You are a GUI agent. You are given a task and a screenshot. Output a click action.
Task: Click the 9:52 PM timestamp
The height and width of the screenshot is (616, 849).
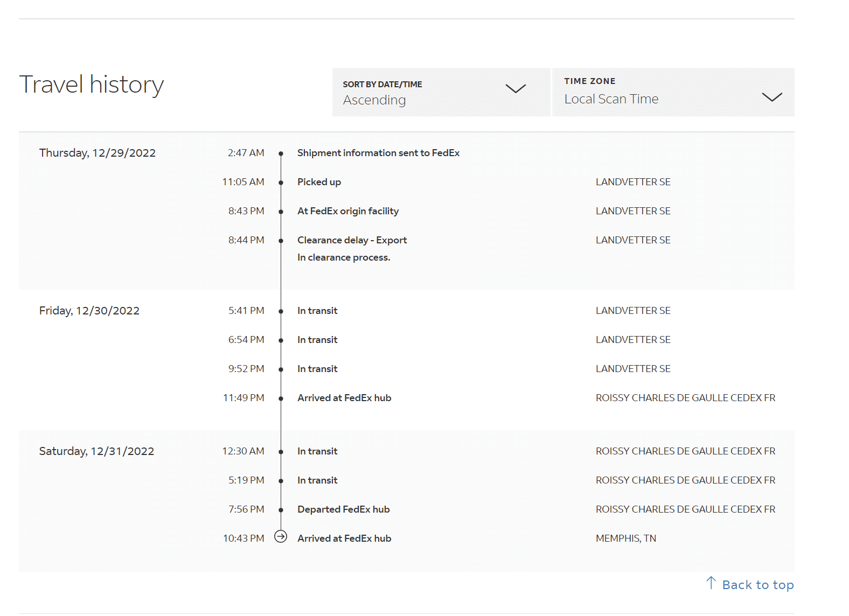[x=246, y=369]
